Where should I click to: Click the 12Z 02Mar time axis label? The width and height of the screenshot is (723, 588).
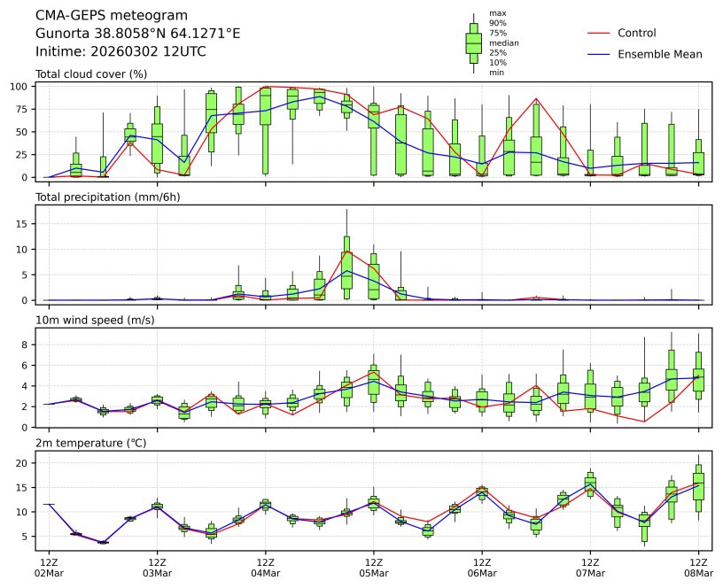point(49,568)
